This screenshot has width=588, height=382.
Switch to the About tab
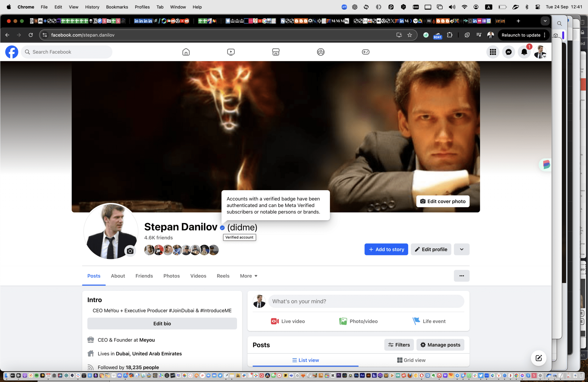click(118, 276)
